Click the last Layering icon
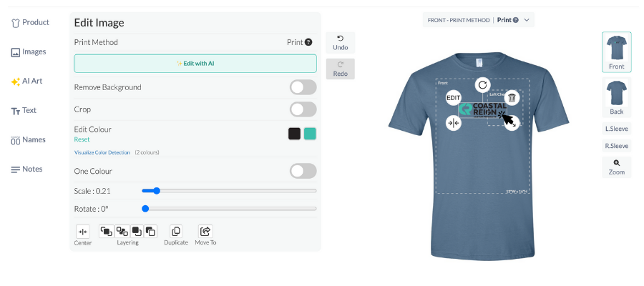This screenshot has width=644, height=286. tap(150, 231)
